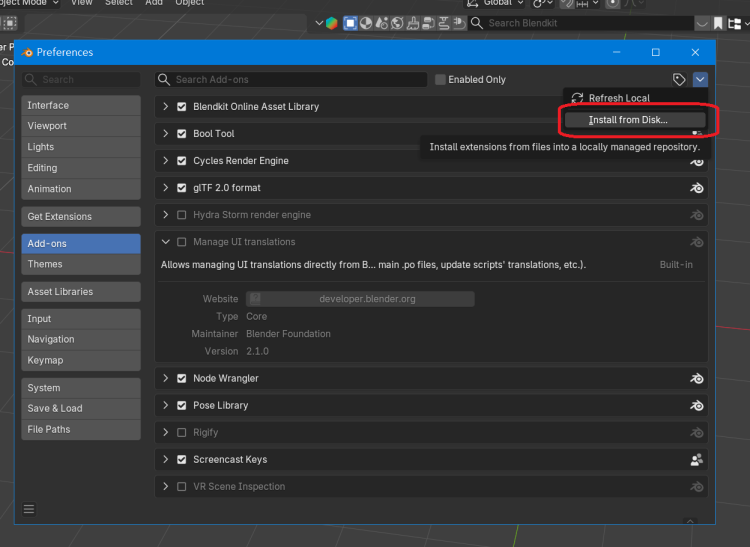
Task: Click the Blendkit bookmark icon
Action: point(718,23)
